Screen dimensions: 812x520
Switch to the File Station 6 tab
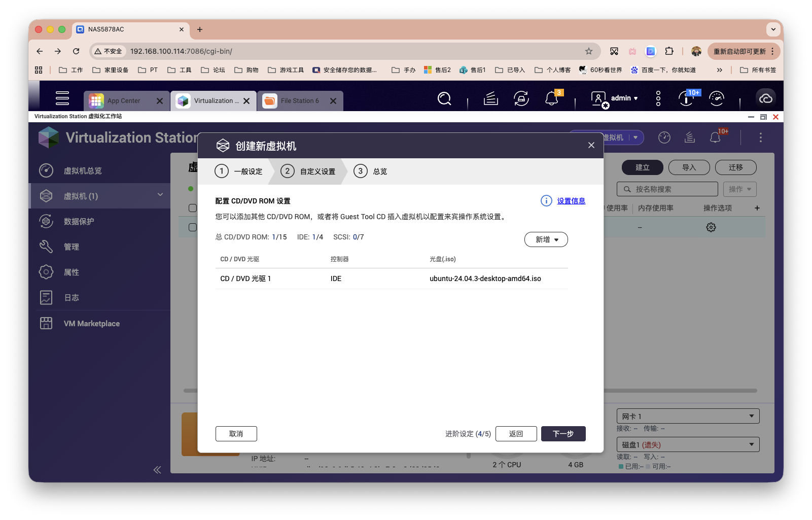(x=300, y=100)
